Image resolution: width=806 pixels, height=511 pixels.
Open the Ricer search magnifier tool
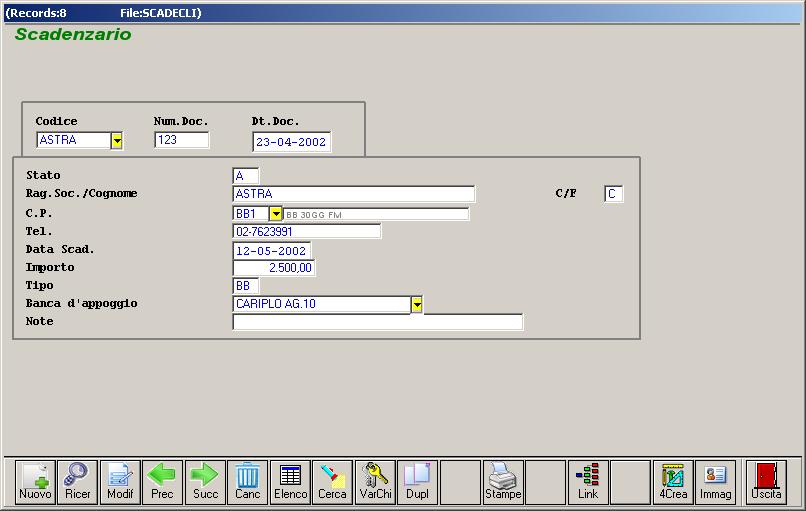78,482
